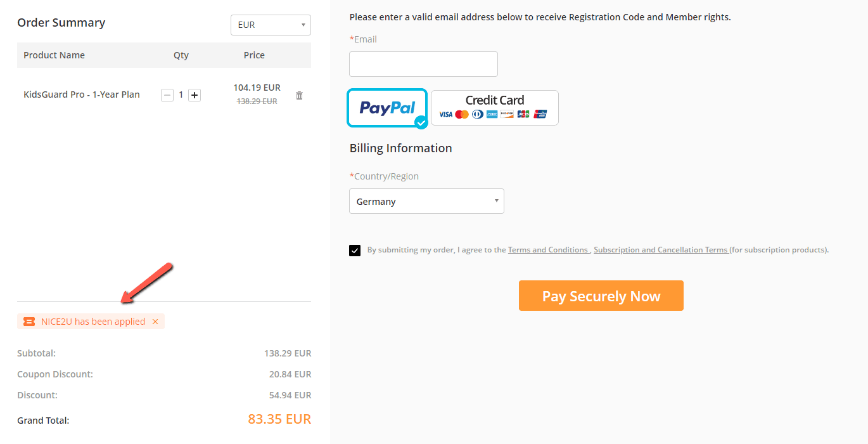Delete KidsGuard Pro item with trash icon
868x444 pixels.
(x=300, y=95)
